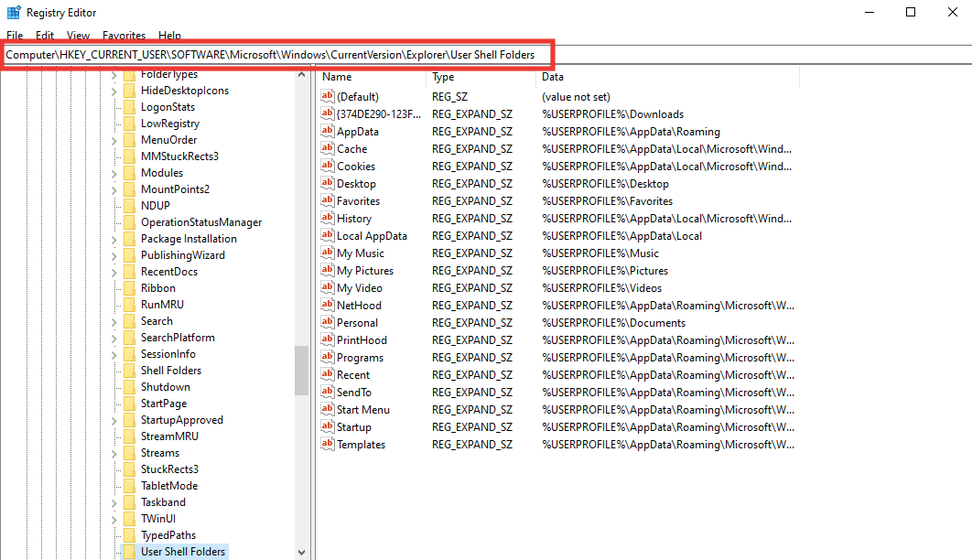Expand the HideDesktopIcons key

(114, 92)
